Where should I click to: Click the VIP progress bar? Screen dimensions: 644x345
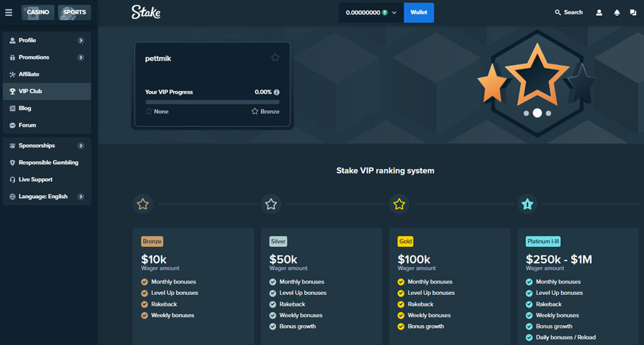(212, 102)
